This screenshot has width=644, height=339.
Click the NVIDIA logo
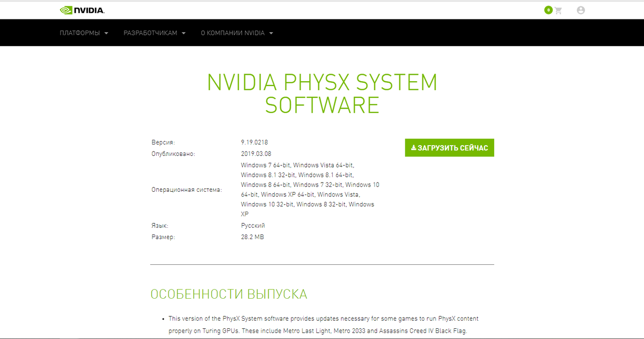tap(82, 10)
